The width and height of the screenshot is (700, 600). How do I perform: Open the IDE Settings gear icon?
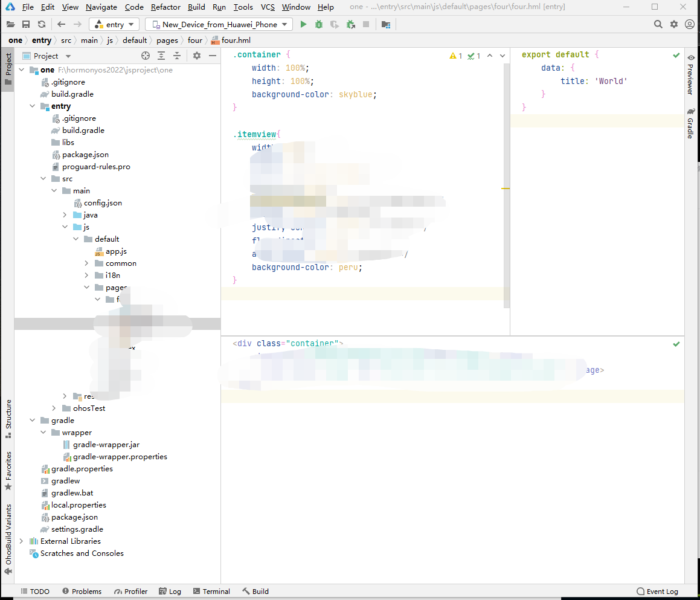point(673,24)
